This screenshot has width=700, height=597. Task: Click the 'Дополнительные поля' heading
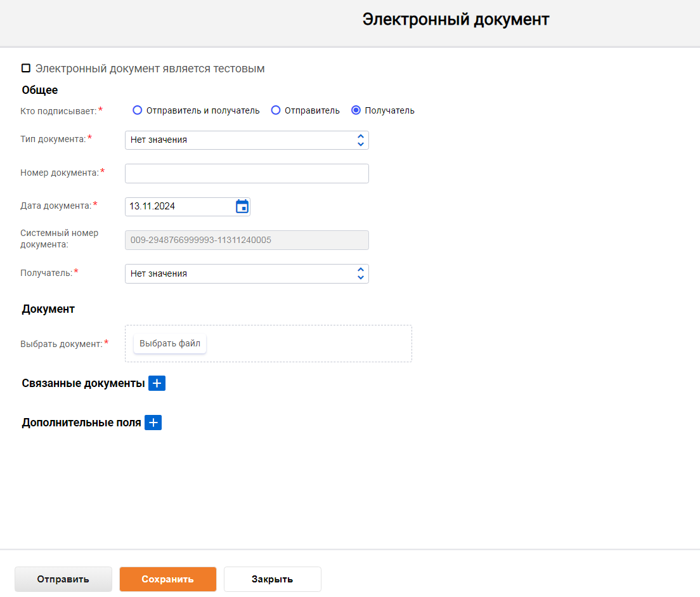[x=82, y=423]
